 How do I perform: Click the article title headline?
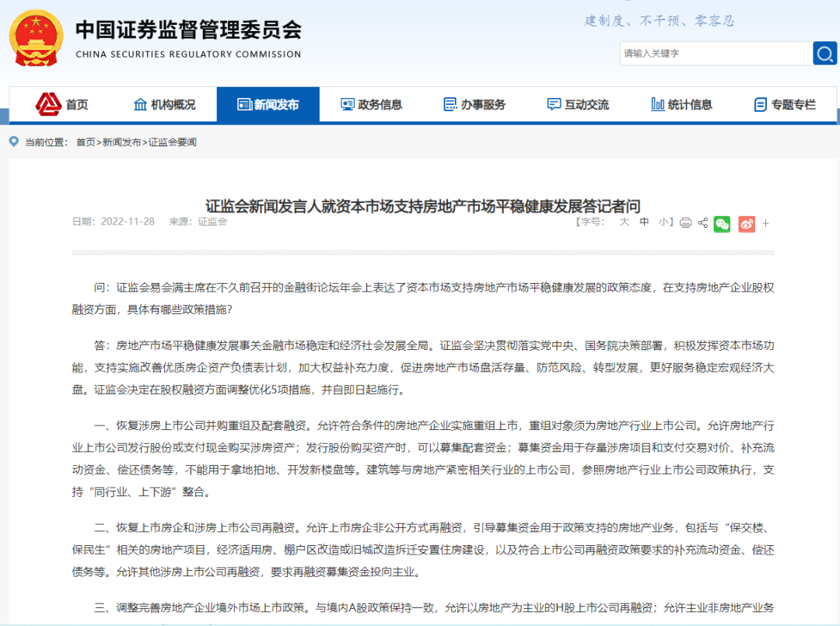(x=423, y=206)
